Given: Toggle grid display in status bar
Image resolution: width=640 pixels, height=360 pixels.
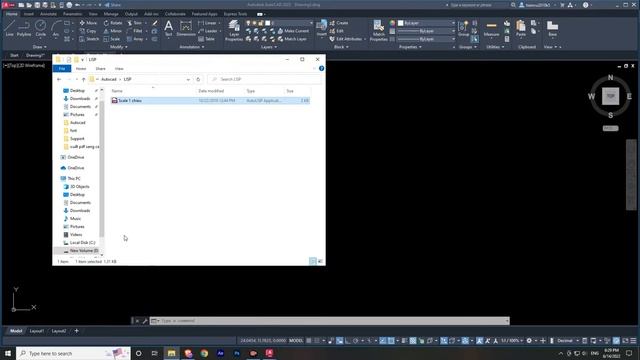Looking at the screenshot, I should [309, 340].
